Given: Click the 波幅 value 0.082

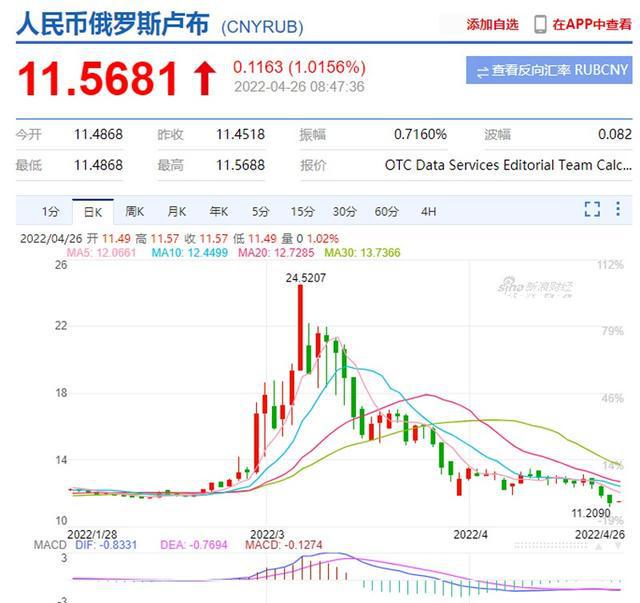Looking at the screenshot, I should point(615,134).
